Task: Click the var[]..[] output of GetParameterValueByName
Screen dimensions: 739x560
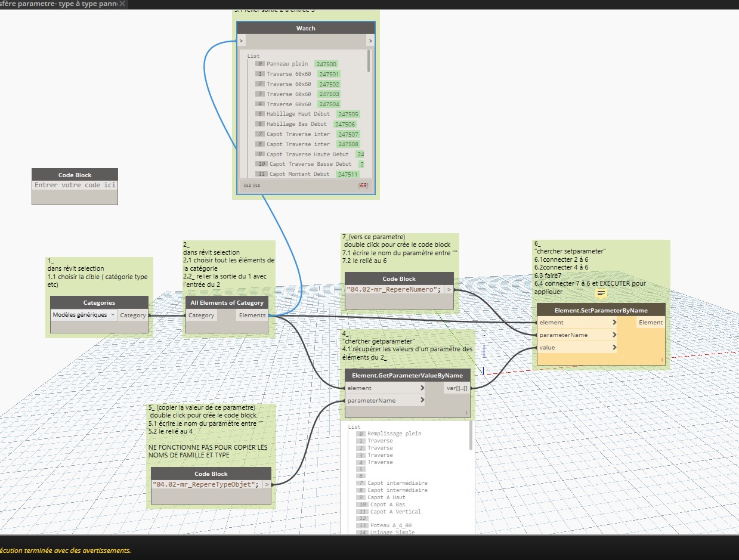Action: [x=457, y=388]
